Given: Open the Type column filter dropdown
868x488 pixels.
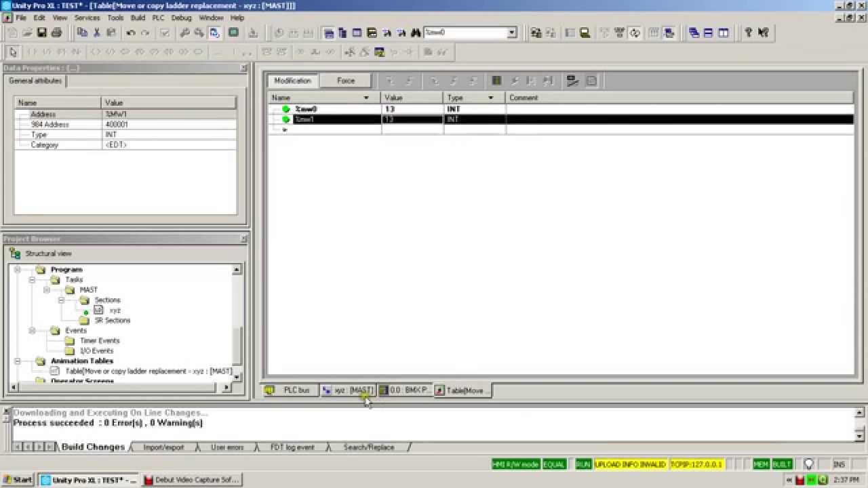Looking at the screenshot, I should (x=490, y=98).
